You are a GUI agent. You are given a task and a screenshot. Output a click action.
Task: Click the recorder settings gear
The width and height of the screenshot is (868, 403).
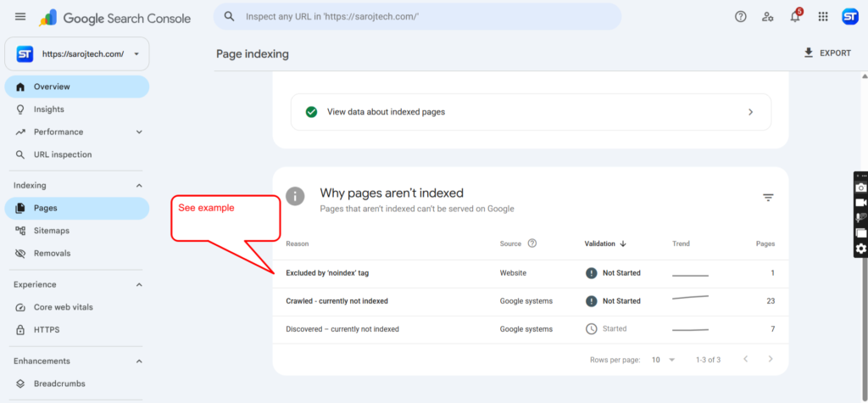click(861, 249)
